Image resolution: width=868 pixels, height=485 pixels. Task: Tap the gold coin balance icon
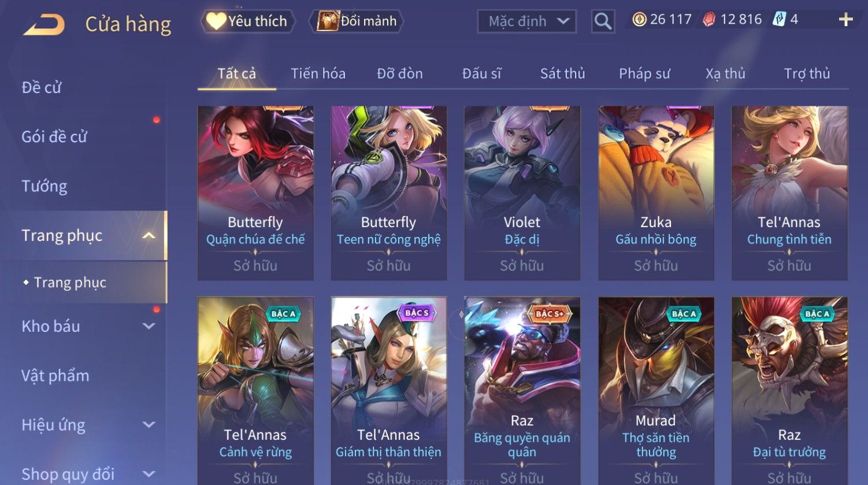click(x=639, y=20)
